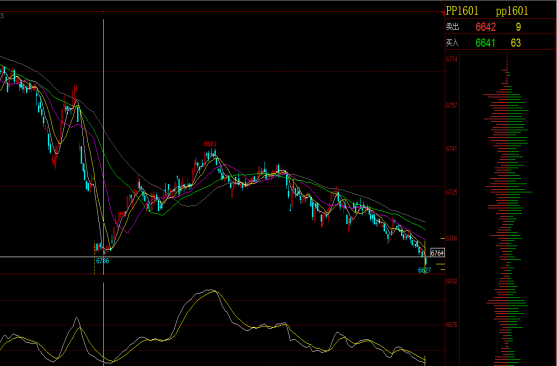Screen dimensions: 557x366
Task: Click the cyan 6627 low price label
Action: click(424, 270)
